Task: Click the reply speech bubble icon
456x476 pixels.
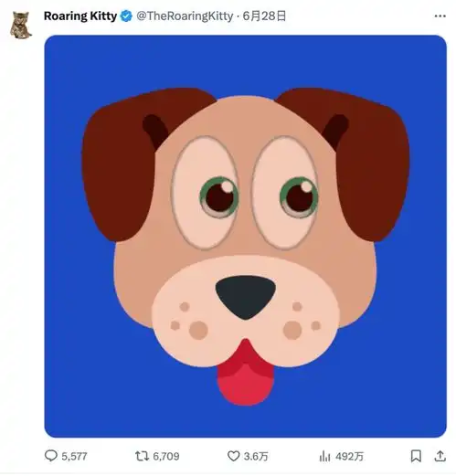Action: pyautogui.click(x=51, y=456)
